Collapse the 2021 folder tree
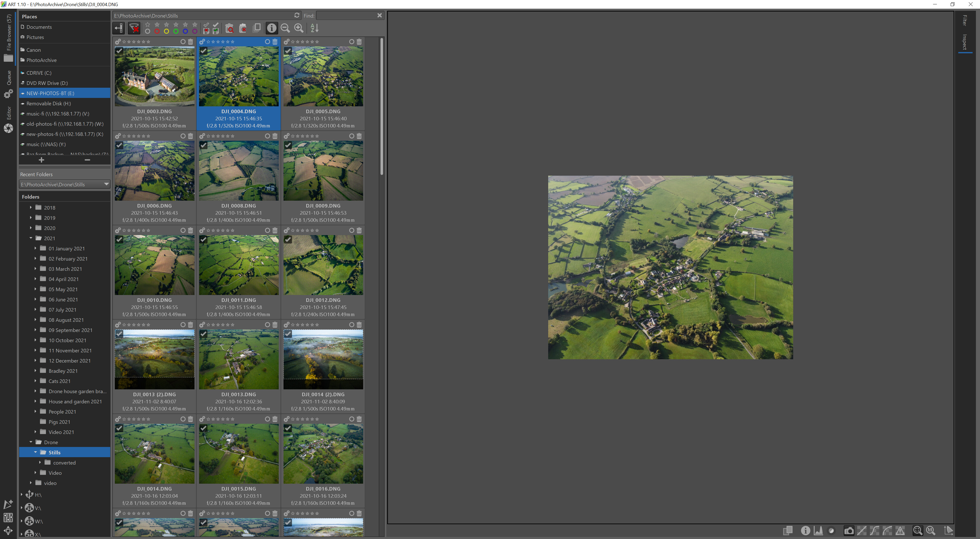 (31, 238)
